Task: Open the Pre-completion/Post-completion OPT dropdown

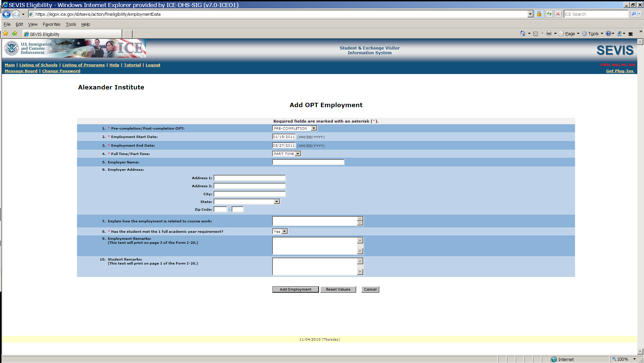Action: point(314,128)
